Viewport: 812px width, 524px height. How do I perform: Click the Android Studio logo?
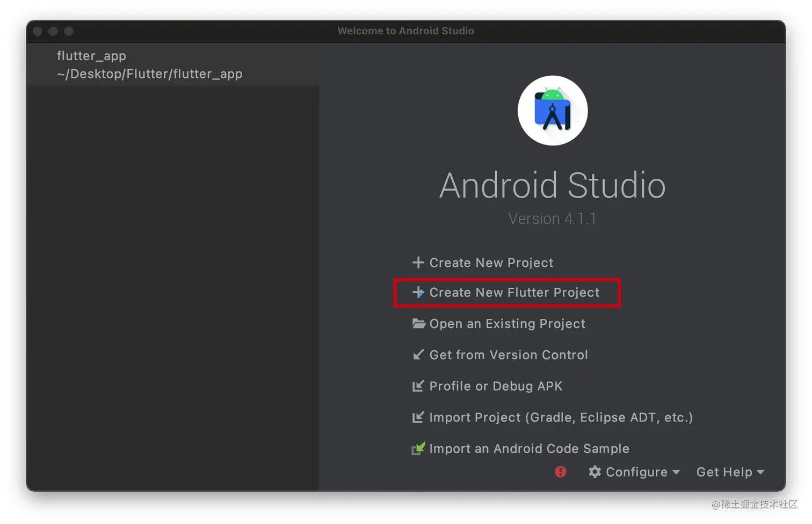pos(553,111)
